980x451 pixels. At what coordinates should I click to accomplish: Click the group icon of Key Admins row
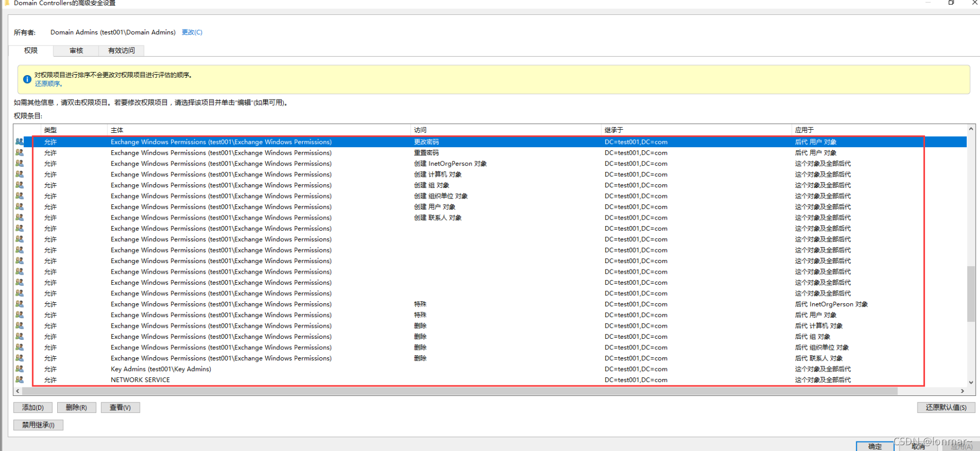click(20, 369)
